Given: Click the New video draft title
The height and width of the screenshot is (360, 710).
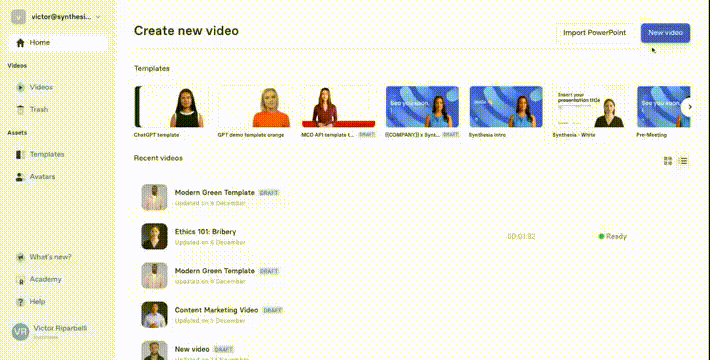Looking at the screenshot, I should [x=192, y=349].
